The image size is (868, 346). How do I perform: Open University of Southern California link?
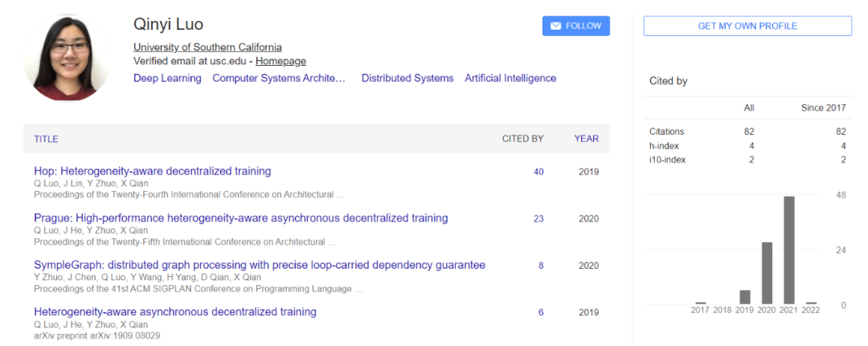207,47
